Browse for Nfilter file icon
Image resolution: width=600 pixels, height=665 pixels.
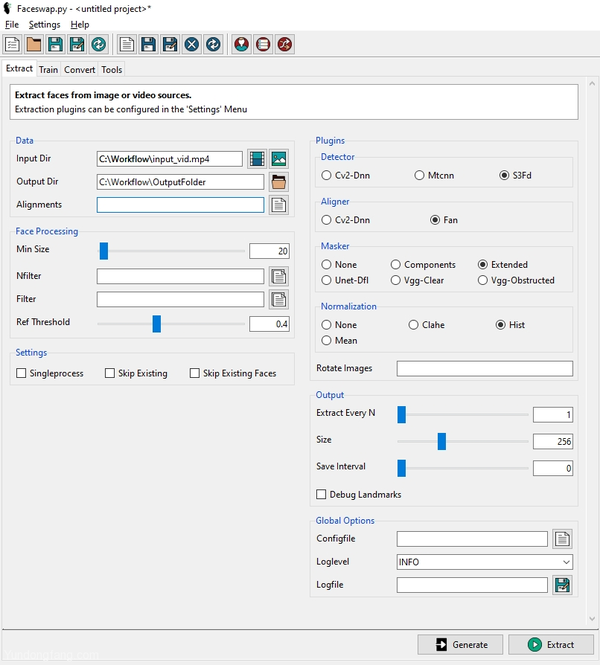[x=279, y=277]
